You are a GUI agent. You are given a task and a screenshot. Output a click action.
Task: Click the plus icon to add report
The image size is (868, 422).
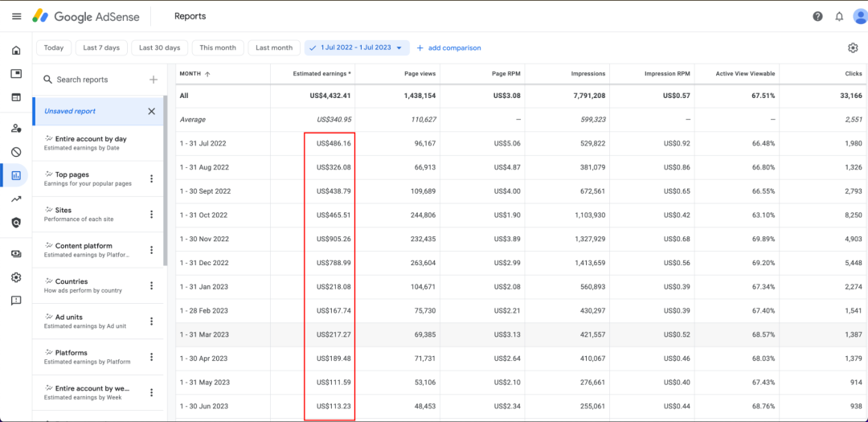(x=153, y=80)
